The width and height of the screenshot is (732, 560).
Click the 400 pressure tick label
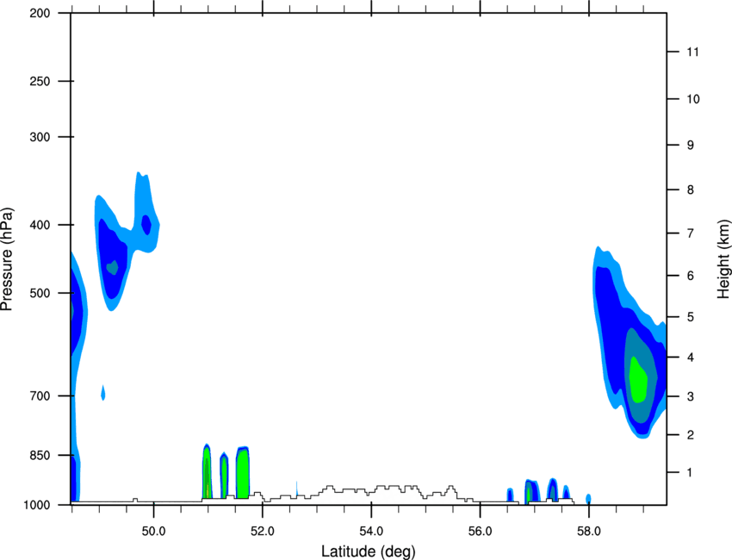[x=40, y=225]
